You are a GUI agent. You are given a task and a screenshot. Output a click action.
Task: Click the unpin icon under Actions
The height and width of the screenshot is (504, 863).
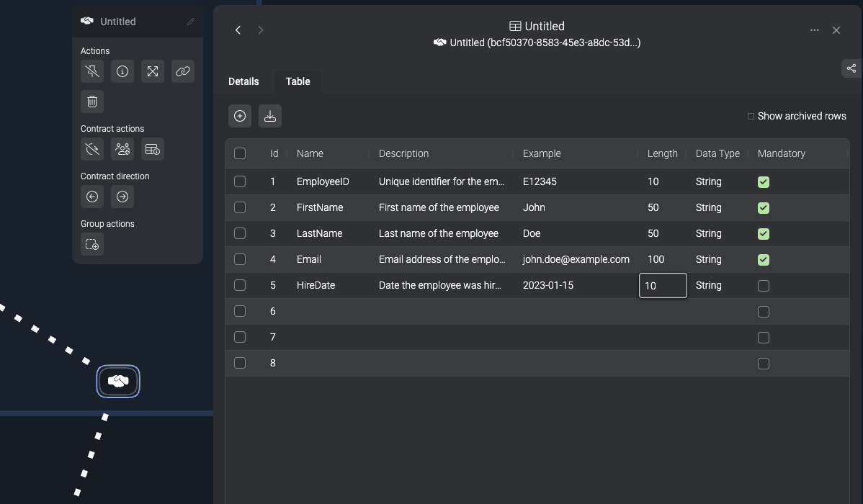(92, 71)
